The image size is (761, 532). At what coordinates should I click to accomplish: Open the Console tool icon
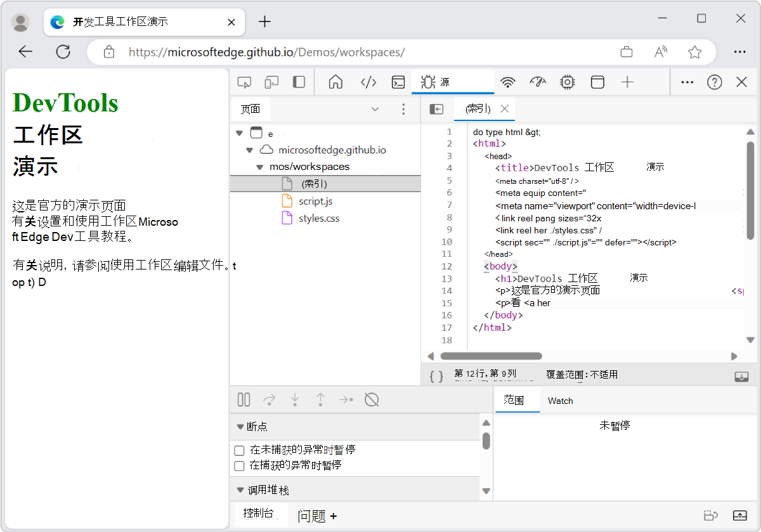point(398,82)
